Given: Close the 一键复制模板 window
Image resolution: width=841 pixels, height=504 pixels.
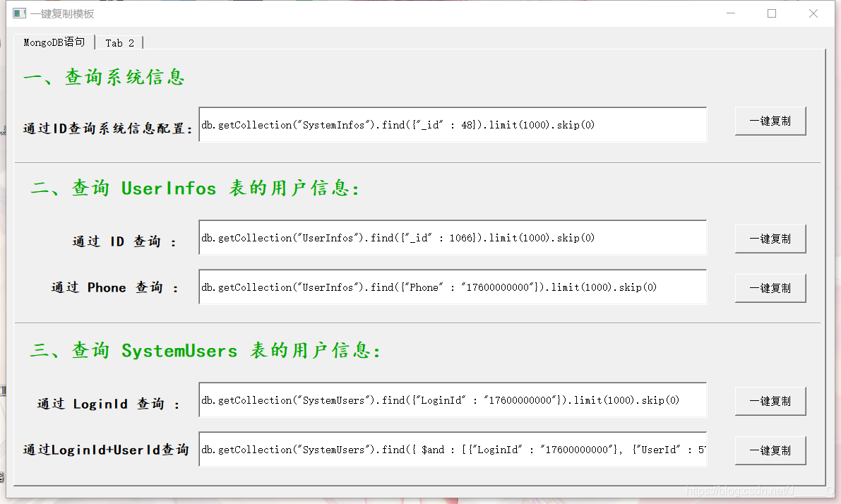Looking at the screenshot, I should point(813,13).
